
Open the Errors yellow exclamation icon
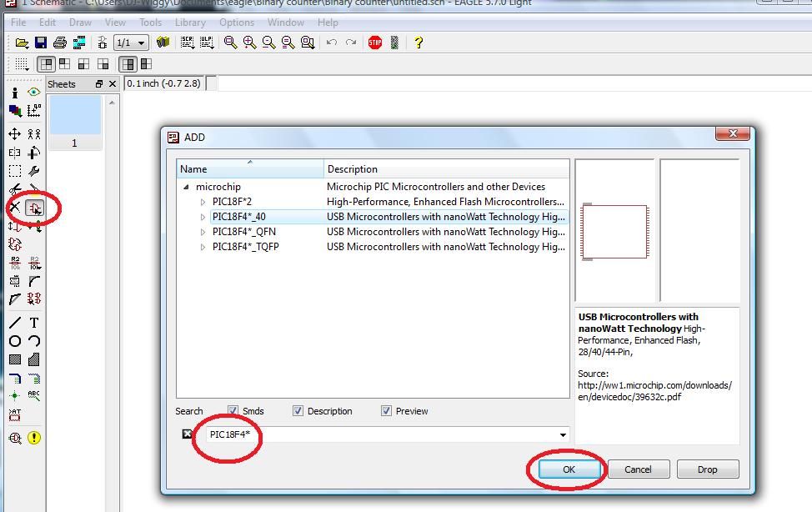coord(34,438)
